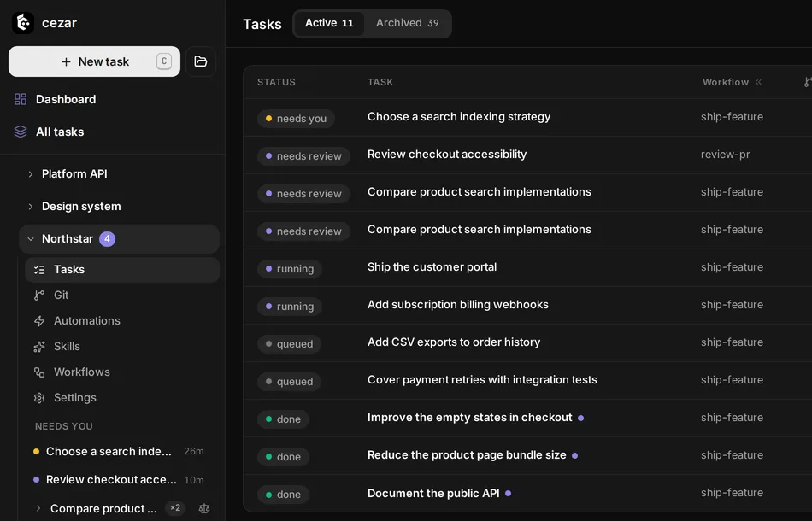Image resolution: width=812 pixels, height=521 pixels.
Task: Switch to the Archived tasks tab
Action: [x=407, y=23]
